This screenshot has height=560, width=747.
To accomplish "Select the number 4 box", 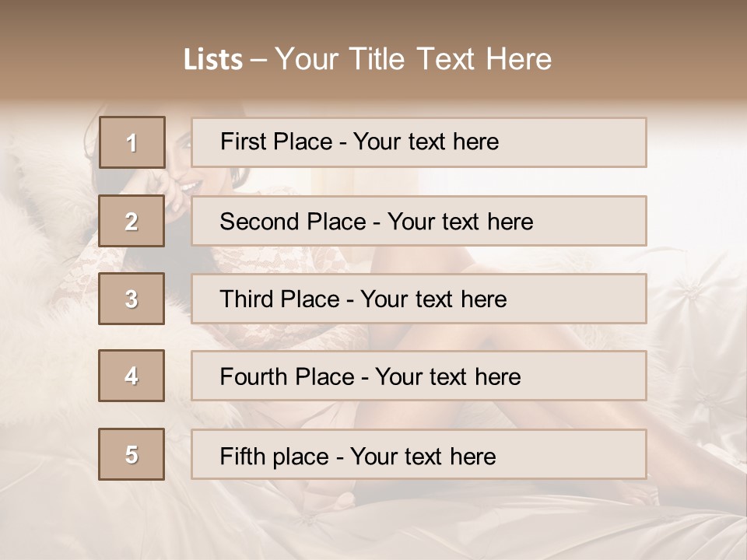I will pos(132,376).
